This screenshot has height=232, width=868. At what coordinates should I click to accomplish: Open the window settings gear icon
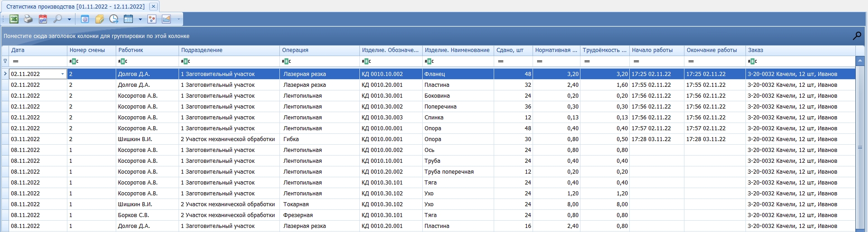click(x=85, y=19)
